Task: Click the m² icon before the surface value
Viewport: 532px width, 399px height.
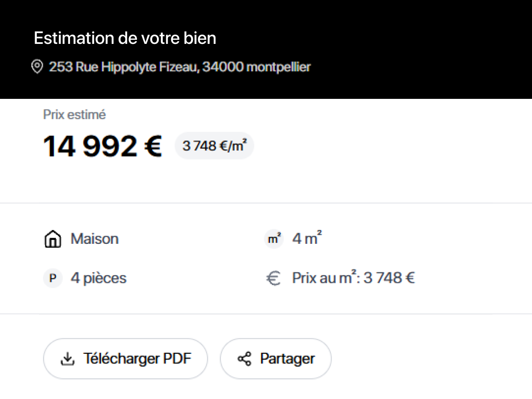Action: coord(274,239)
